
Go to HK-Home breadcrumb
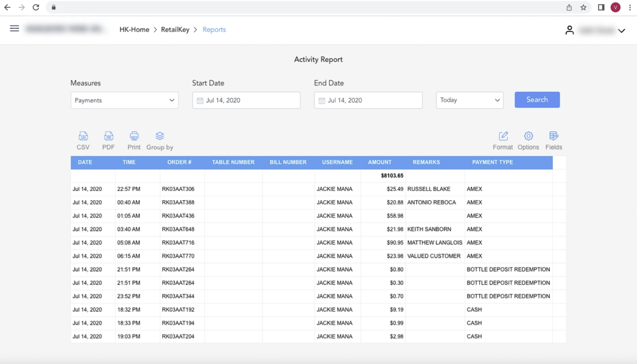pyautogui.click(x=134, y=30)
